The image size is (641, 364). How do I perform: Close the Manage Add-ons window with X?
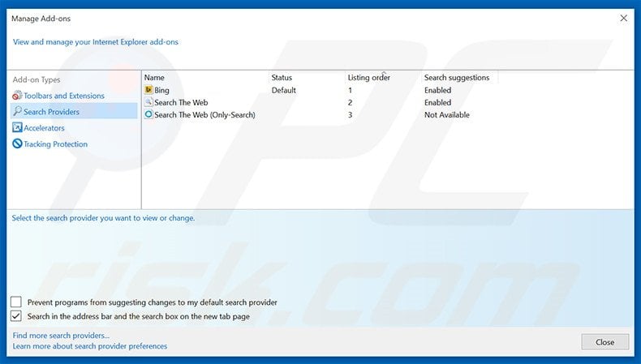[x=623, y=19]
